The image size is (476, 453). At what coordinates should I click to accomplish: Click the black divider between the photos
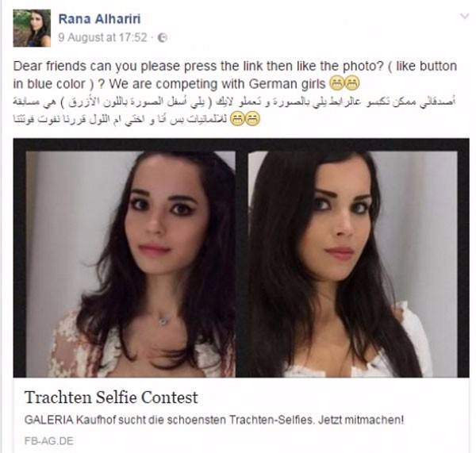pyautogui.click(x=242, y=264)
